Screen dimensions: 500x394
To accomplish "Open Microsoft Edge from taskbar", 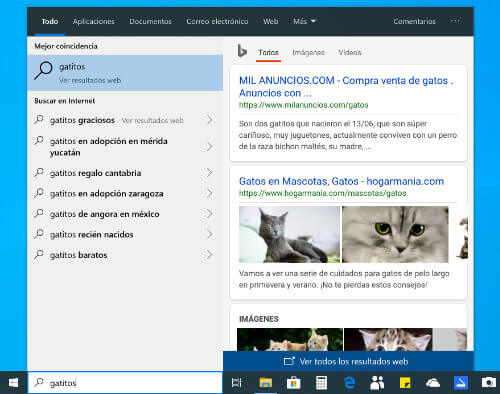I will click(x=349, y=383).
